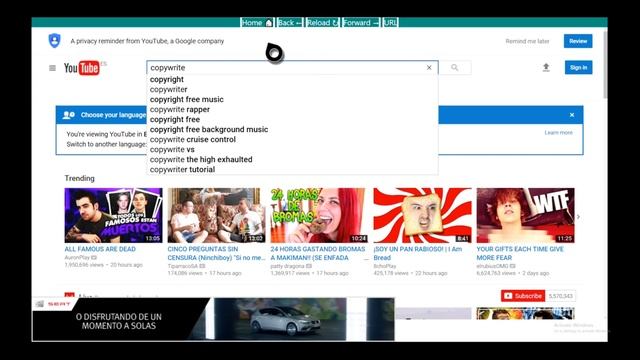Click the Home button in top bar
The image size is (640, 360).
[x=257, y=22]
